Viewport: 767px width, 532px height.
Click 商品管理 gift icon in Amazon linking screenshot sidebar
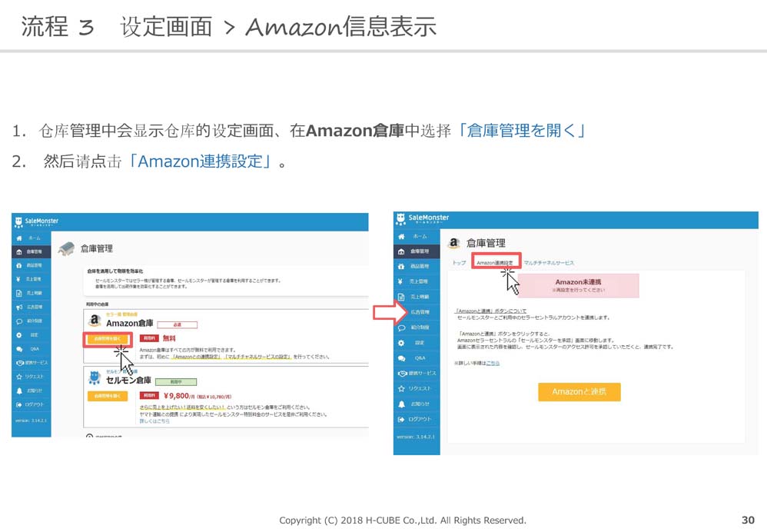pos(401,266)
